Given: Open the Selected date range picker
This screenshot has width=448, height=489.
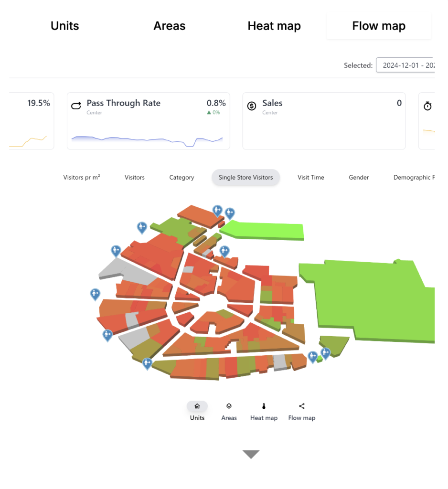Looking at the screenshot, I should pos(406,65).
